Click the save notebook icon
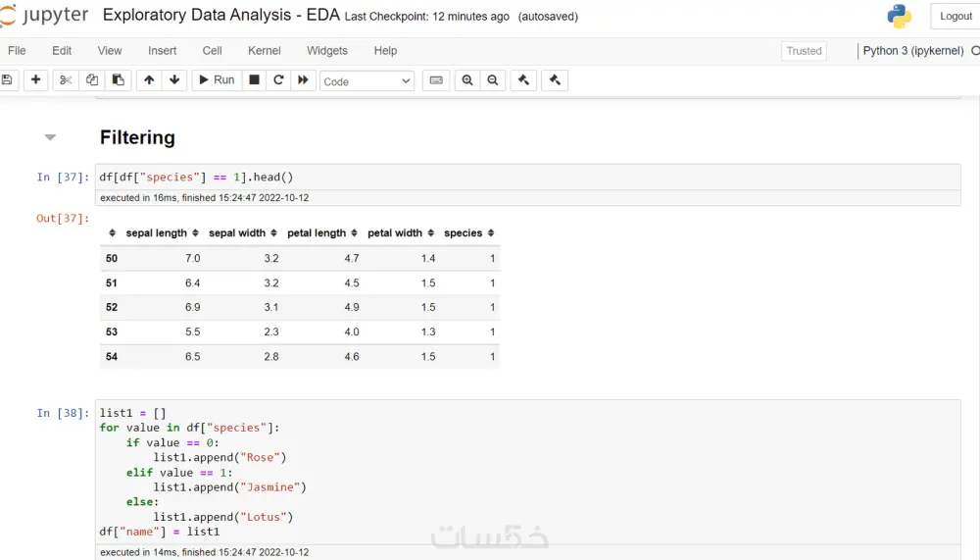Image resolution: width=980 pixels, height=560 pixels. coord(7,80)
